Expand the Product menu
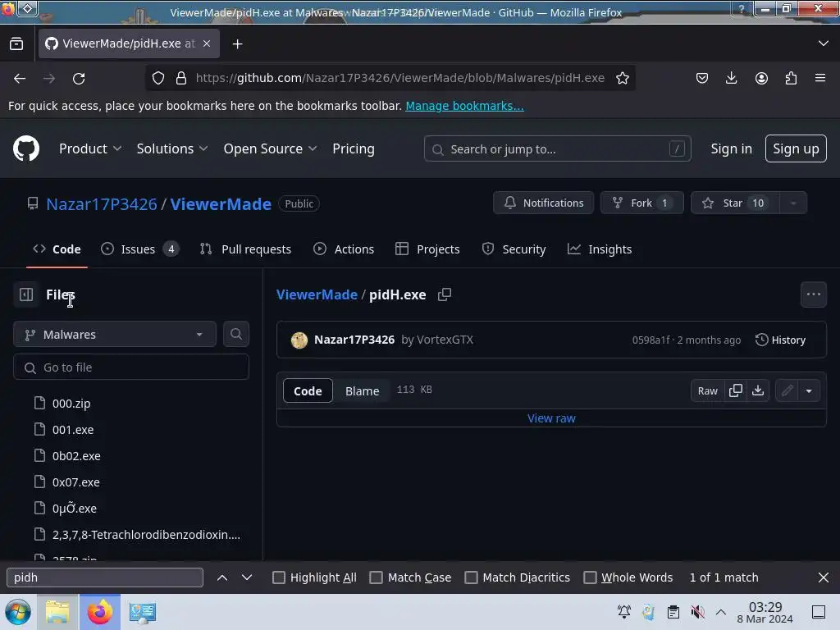 click(x=90, y=148)
